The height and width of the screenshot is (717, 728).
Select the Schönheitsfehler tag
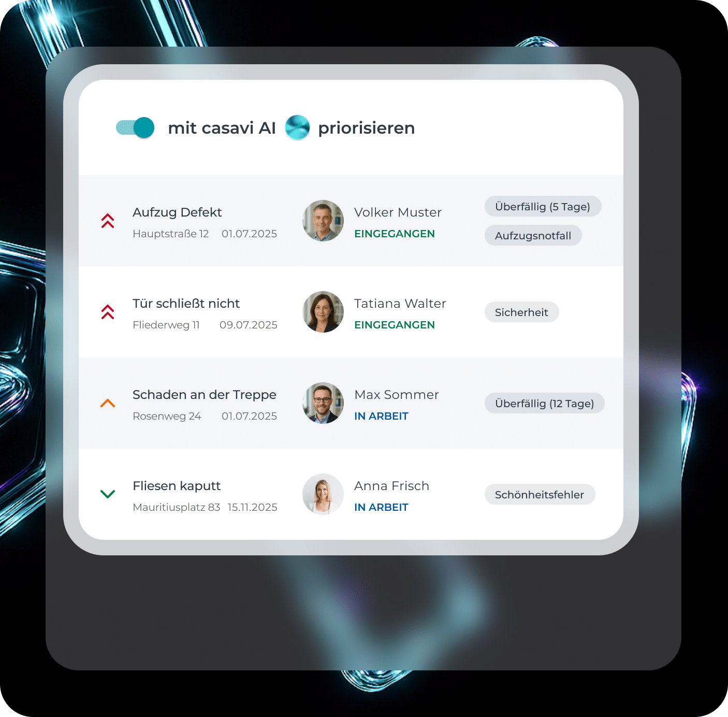(x=540, y=494)
